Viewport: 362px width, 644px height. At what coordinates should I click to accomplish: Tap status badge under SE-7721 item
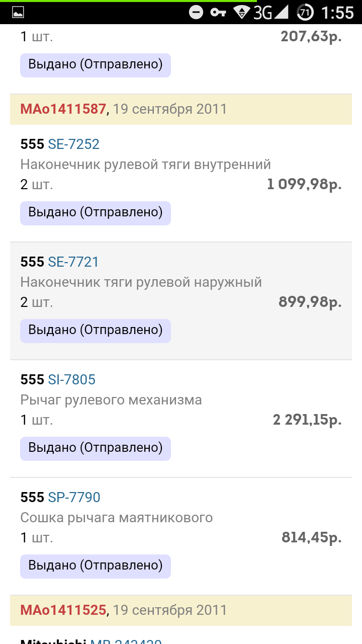pyautogui.click(x=96, y=331)
